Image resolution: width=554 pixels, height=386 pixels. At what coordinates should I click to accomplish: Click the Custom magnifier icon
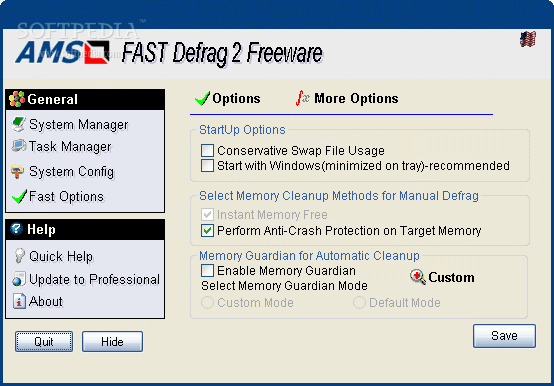pyautogui.click(x=418, y=277)
